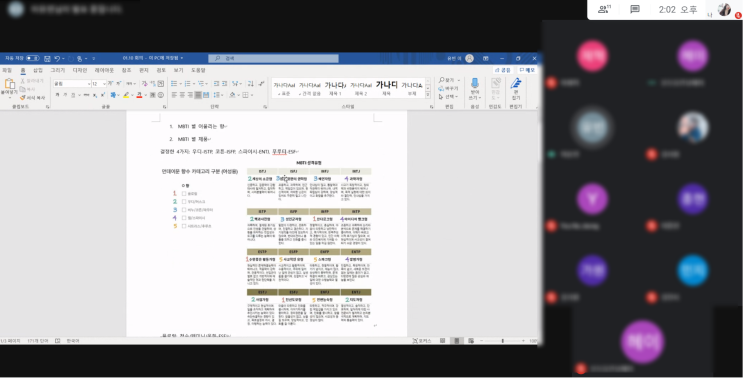Check the first checkbox beside number 1
This screenshot has height=379, width=743.
(184, 194)
